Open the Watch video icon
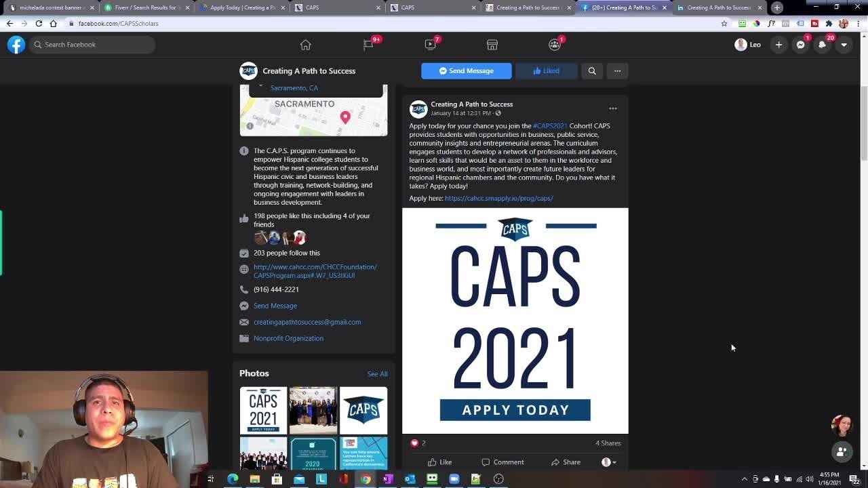This screenshot has width=868, height=488. [x=430, y=45]
